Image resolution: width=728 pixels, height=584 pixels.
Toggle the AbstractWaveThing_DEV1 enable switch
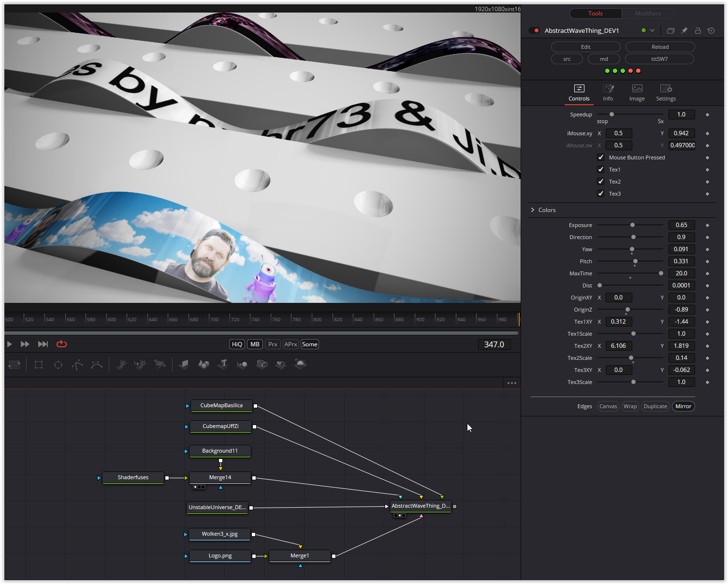[x=534, y=30]
